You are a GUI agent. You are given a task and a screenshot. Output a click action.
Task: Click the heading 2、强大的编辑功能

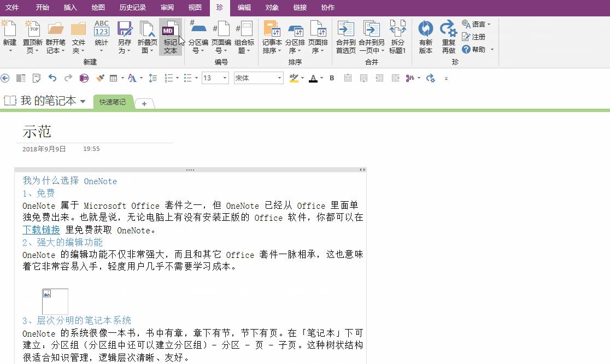63,242
